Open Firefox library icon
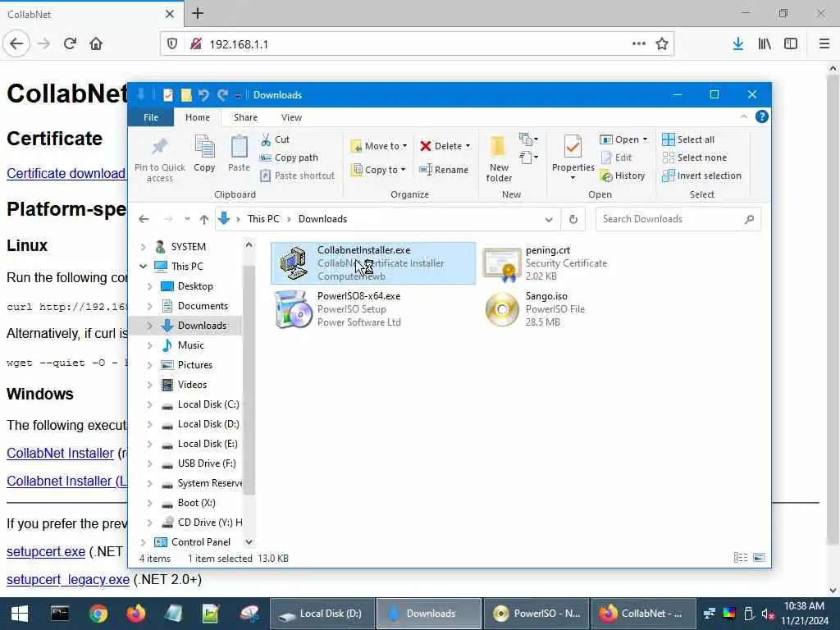Image resolution: width=840 pixels, height=630 pixels. pyautogui.click(x=765, y=44)
